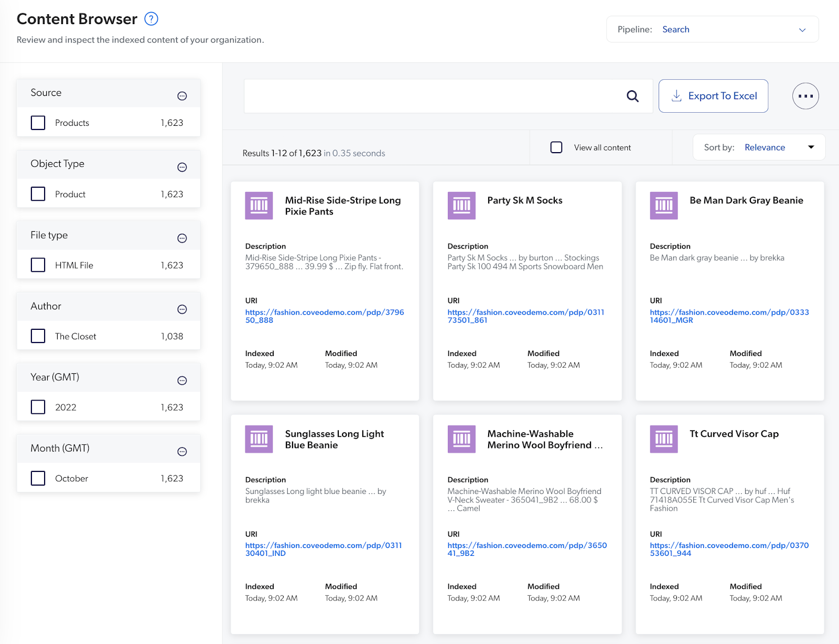Image resolution: width=839 pixels, height=644 pixels.
Task: Open Mid-Rise Side-Stripe Long Pixie Pants title
Action: [x=342, y=206]
